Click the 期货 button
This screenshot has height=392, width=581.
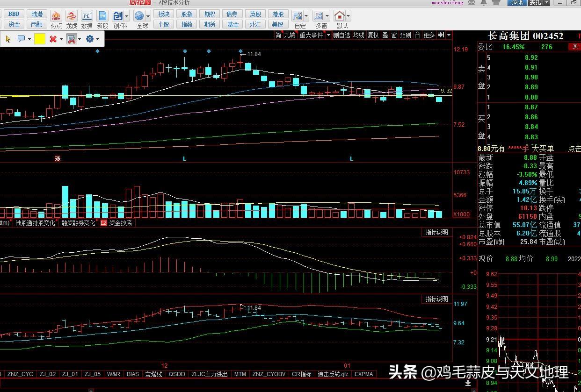(x=210, y=24)
